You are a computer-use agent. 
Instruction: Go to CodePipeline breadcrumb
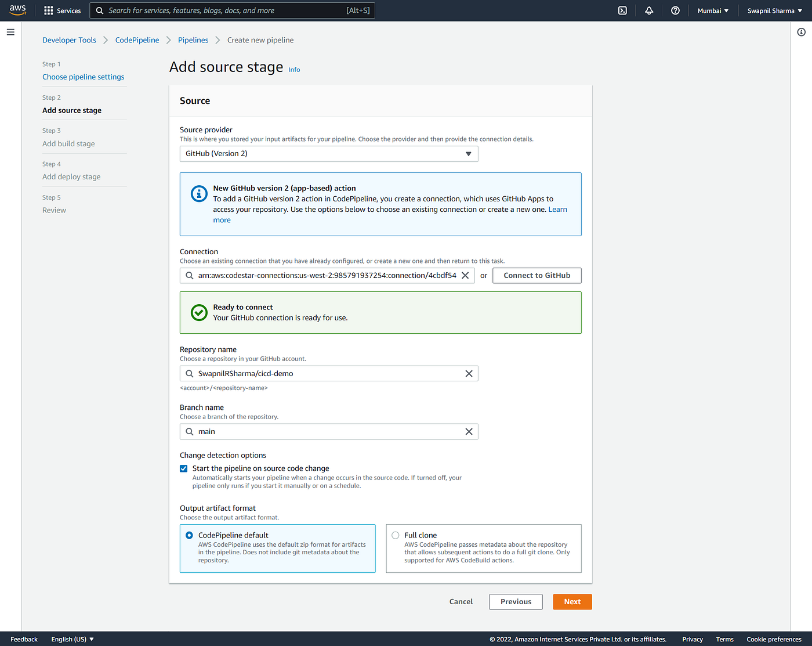point(137,40)
